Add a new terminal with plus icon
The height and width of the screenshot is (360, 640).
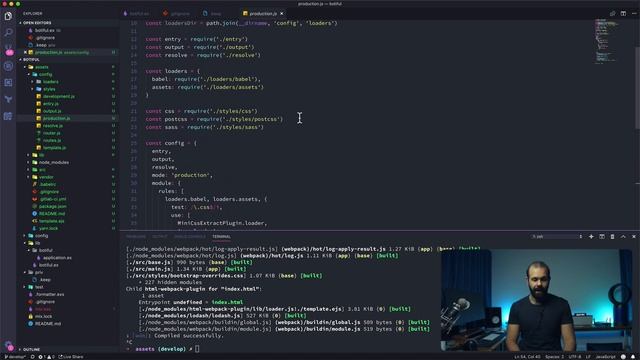click(x=591, y=236)
